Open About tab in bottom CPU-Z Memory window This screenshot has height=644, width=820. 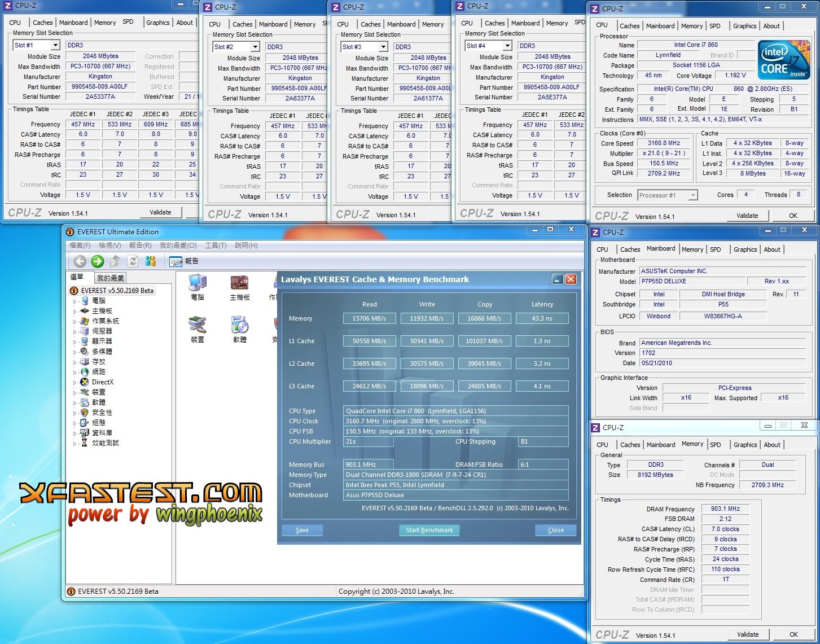click(x=772, y=445)
